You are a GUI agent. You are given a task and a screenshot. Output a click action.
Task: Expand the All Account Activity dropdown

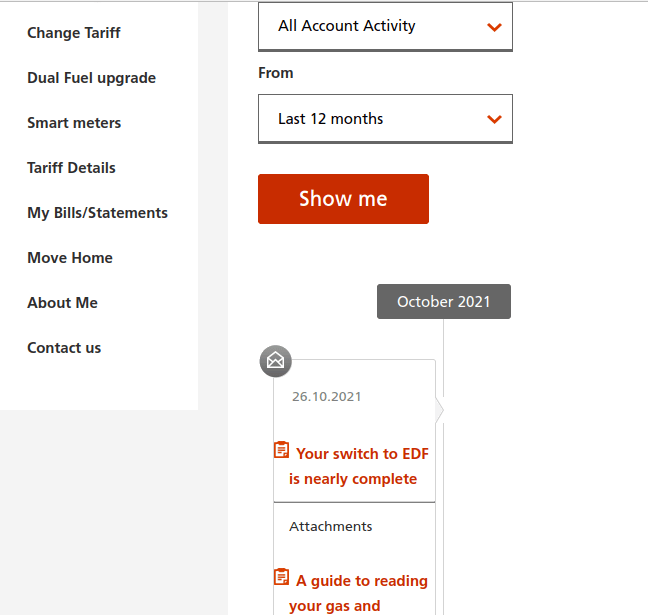click(x=385, y=27)
